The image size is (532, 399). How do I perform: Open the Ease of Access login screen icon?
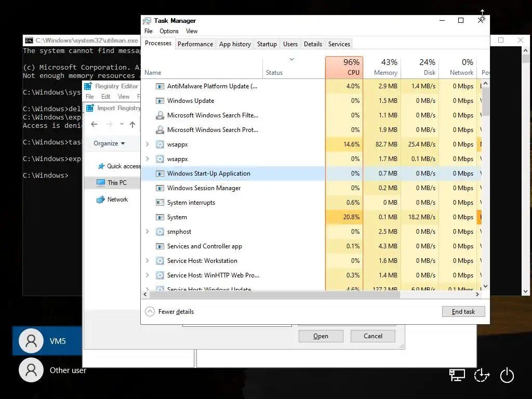click(482, 375)
